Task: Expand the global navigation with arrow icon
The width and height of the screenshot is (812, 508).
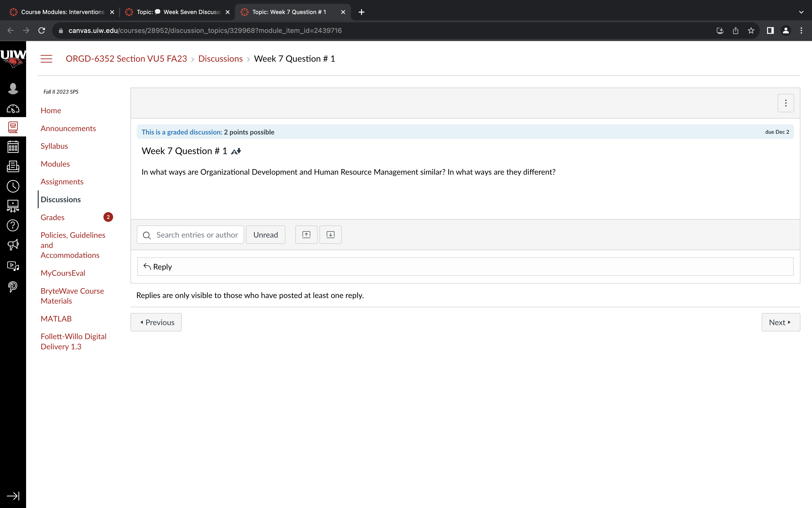Action: [13, 496]
